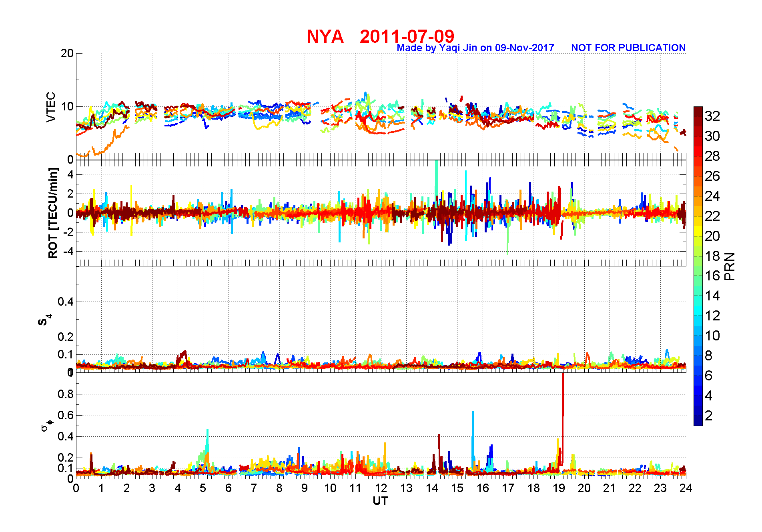The width and height of the screenshot is (762, 532).
Task: Click the "28" label on the PRN colorbar
Action: pyautogui.click(x=712, y=156)
